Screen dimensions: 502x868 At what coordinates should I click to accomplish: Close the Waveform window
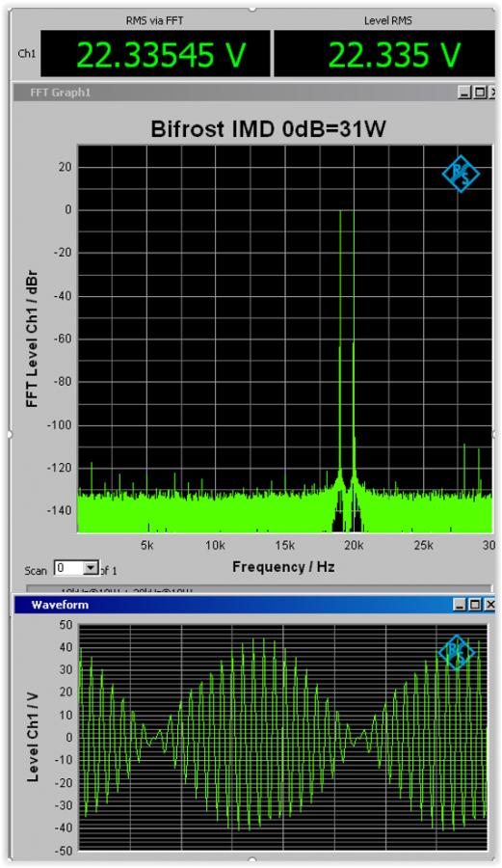click(x=489, y=605)
